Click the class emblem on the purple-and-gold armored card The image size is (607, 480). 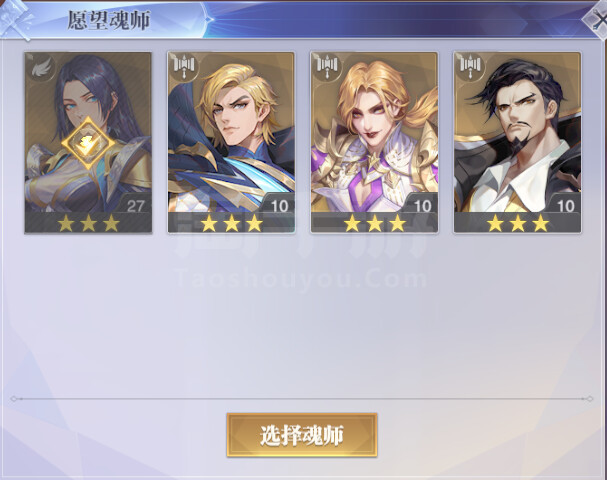pyautogui.click(x=328, y=67)
